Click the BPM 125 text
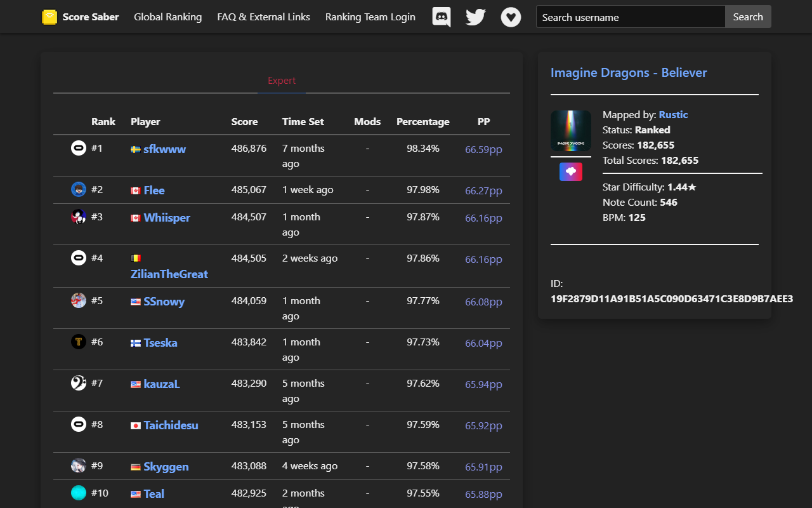The height and width of the screenshot is (508, 812). pos(624,218)
